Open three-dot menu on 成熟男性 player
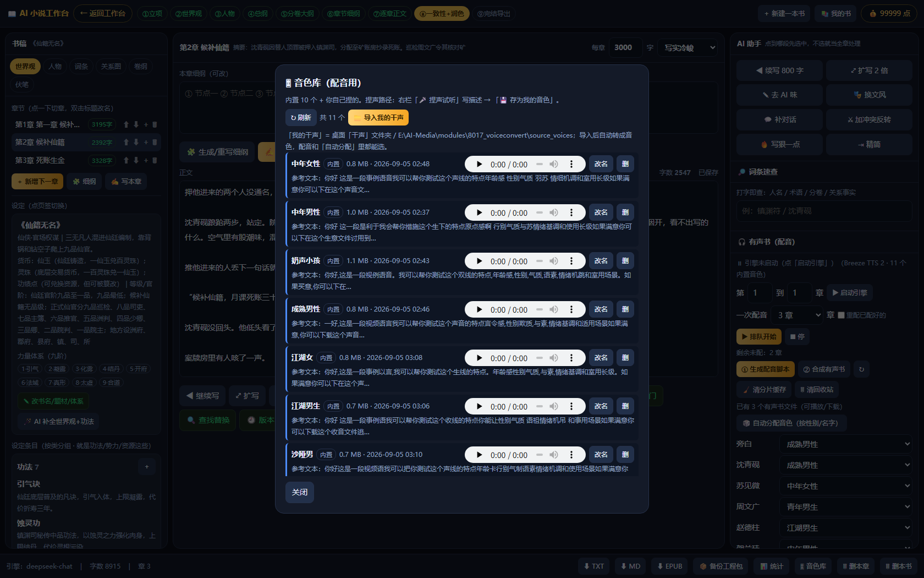 (571, 309)
